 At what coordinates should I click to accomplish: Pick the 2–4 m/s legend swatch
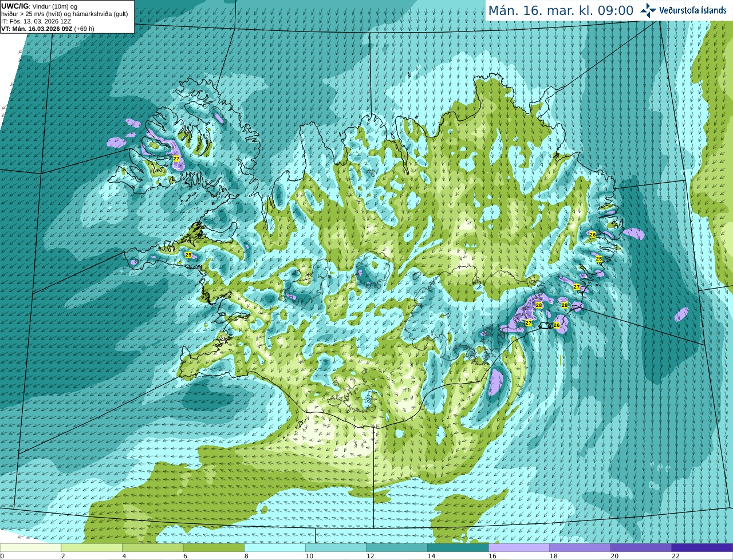click(x=92, y=547)
